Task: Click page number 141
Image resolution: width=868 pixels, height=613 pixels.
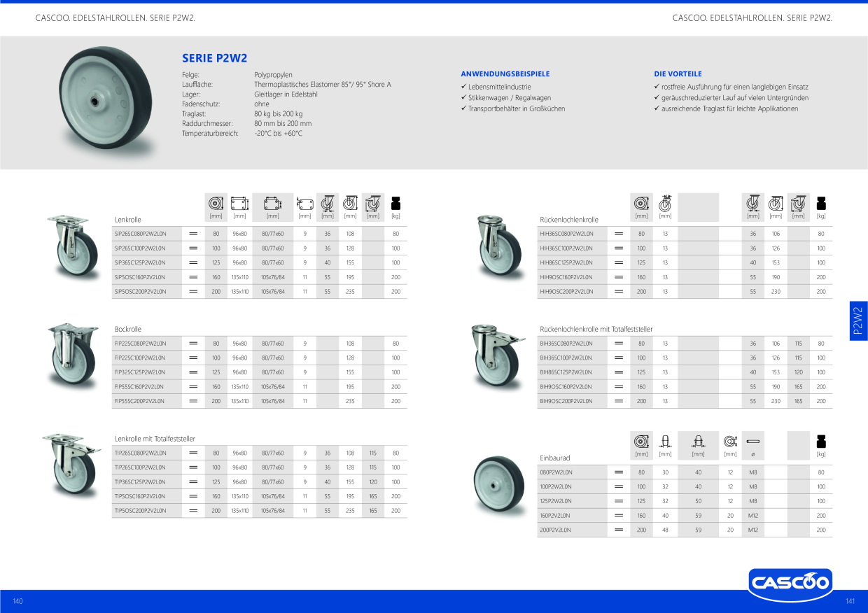Action: click(850, 601)
